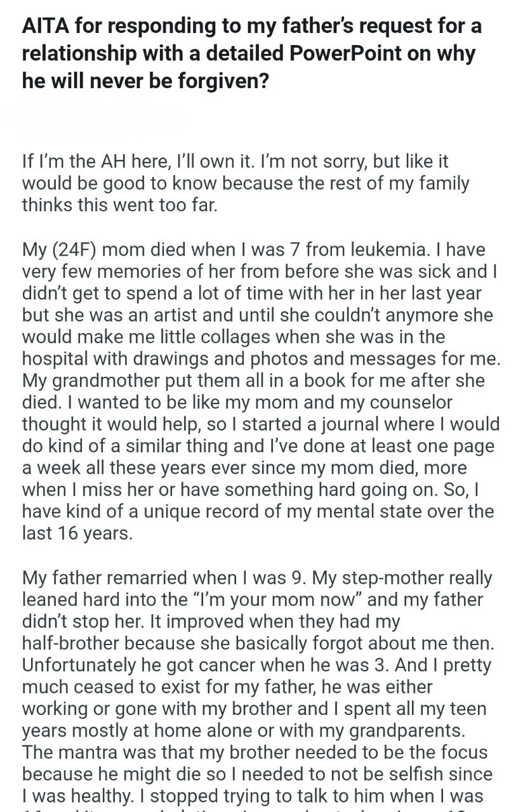Click the "hospital with drawings and photos" line
The image size is (523, 812).
point(261,358)
